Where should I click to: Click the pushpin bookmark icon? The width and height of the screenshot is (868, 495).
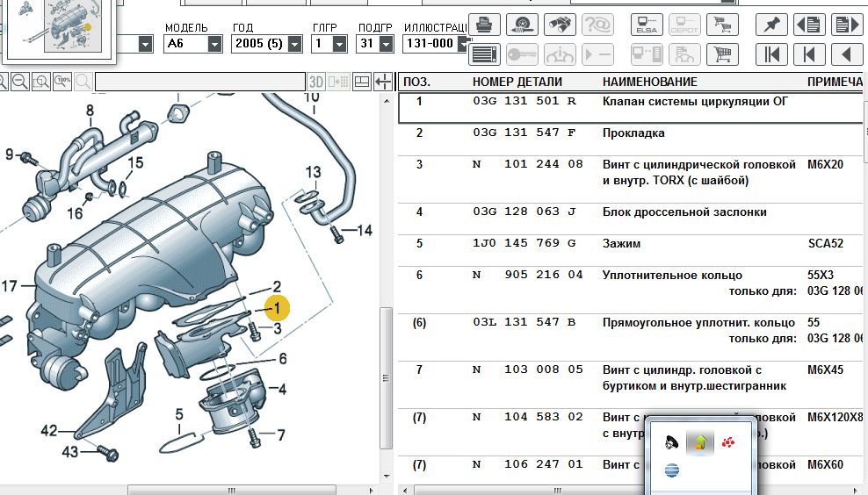[x=772, y=25]
